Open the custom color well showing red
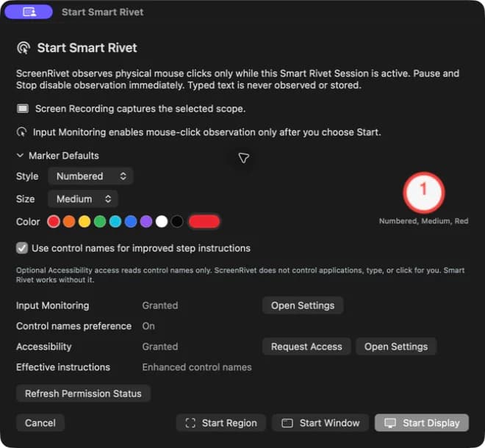This screenshot has height=448, width=485. point(204,222)
